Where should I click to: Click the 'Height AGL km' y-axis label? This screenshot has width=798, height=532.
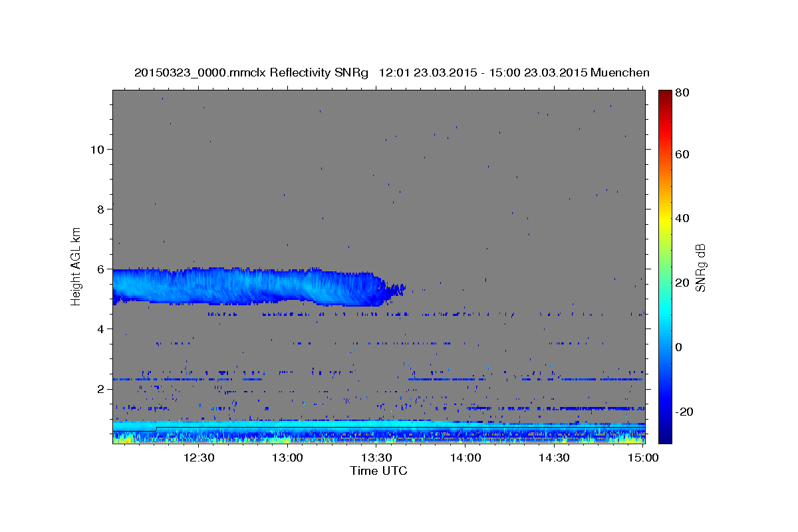tap(76, 265)
